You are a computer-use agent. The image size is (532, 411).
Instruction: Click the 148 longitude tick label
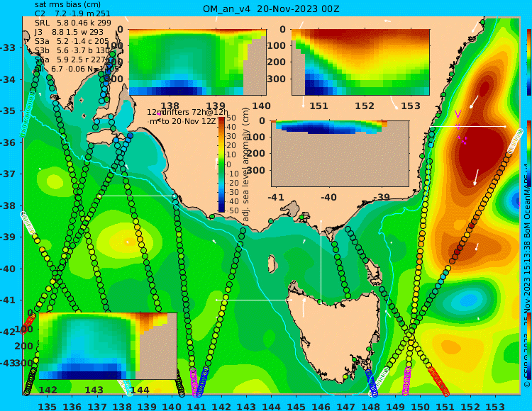click(371, 406)
